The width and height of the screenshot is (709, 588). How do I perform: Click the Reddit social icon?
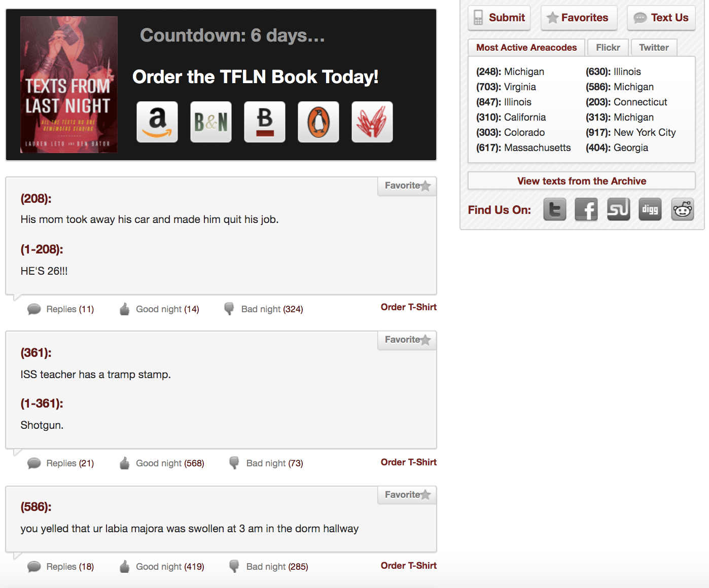[683, 209]
